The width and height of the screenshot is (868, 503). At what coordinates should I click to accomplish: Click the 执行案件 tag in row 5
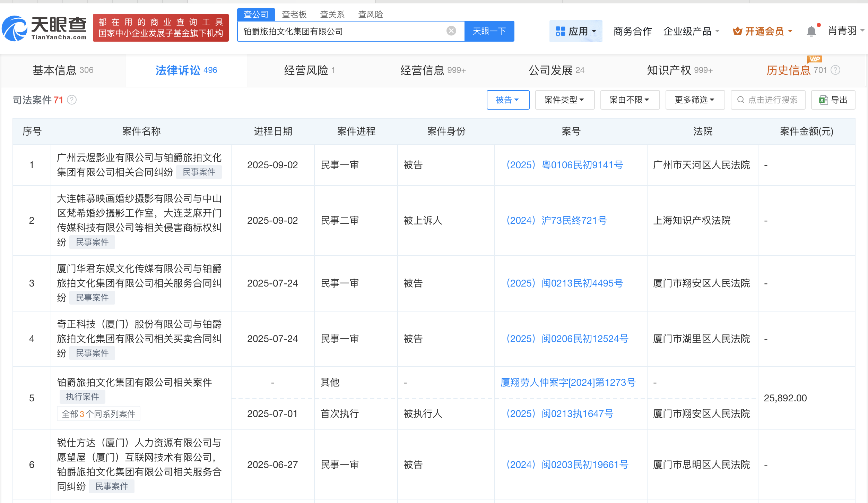point(82,397)
